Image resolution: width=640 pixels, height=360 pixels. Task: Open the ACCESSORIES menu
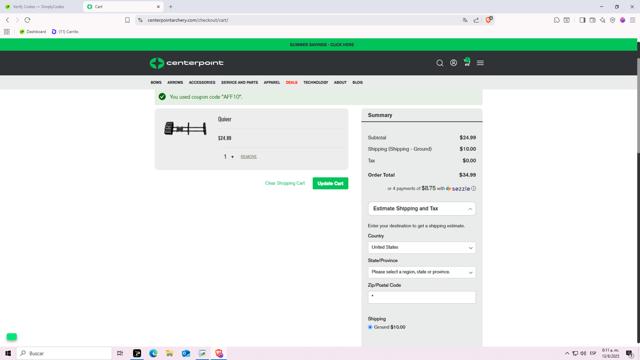202,82
